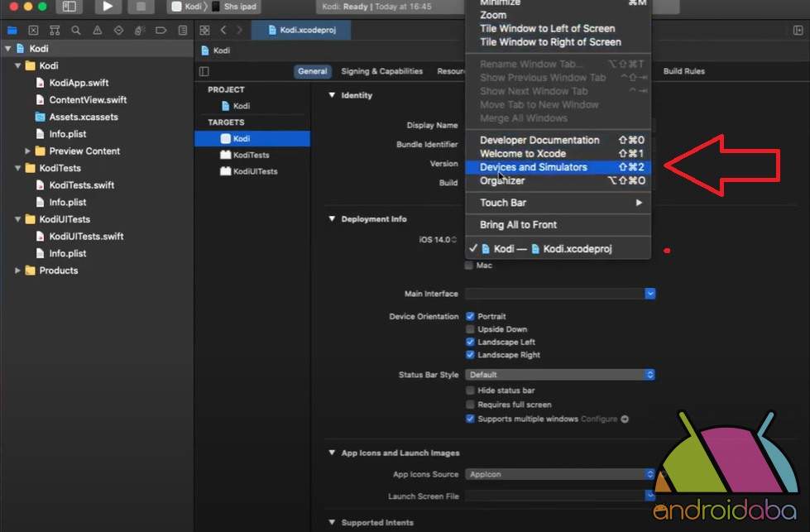This screenshot has width=810, height=532.
Task: Expand the Products folder
Action: pos(18,271)
